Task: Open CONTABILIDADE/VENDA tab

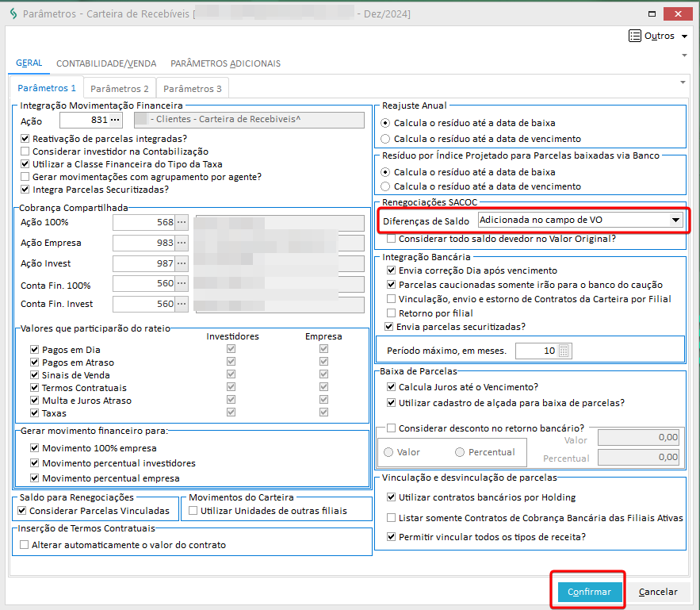Action: (106, 63)
